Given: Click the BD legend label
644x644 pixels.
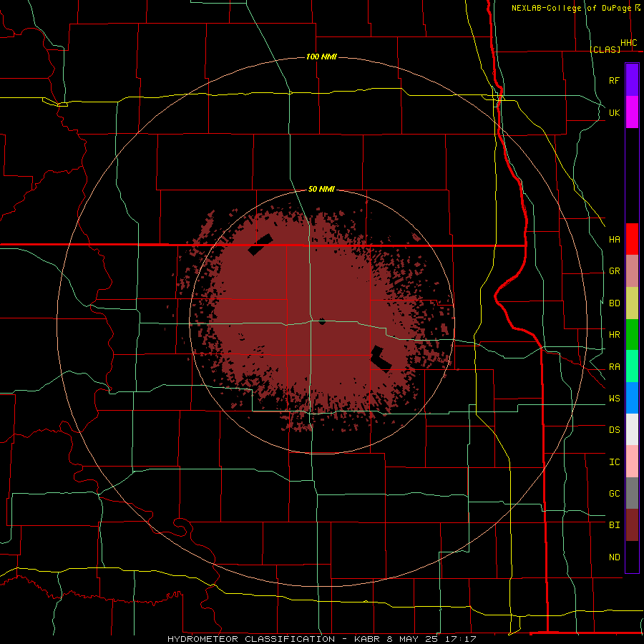Looking at the screenshot, I should [614, 303].
